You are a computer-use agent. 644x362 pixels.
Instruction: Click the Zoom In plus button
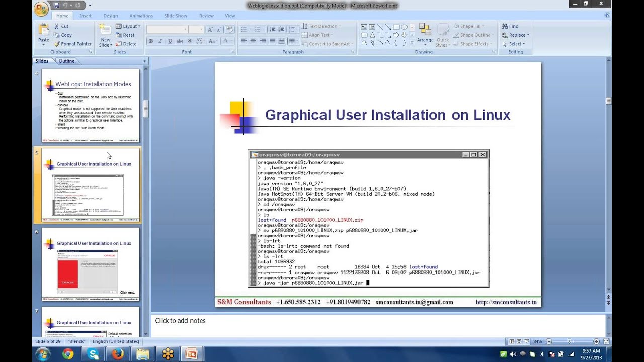coord(596,342)
